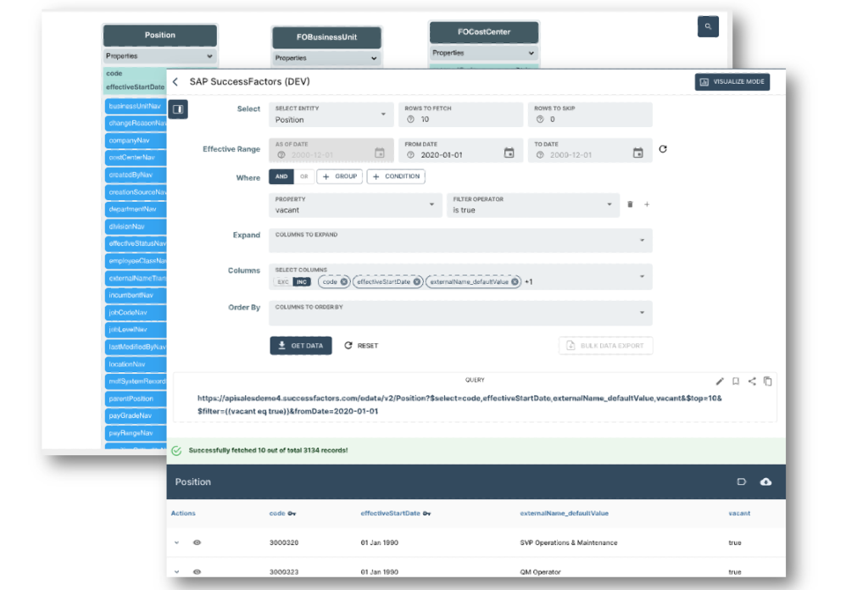Viewport: 868px width, 590px height.
Task: Open the Select Entity dropdown
Action: tap(331, 114)
